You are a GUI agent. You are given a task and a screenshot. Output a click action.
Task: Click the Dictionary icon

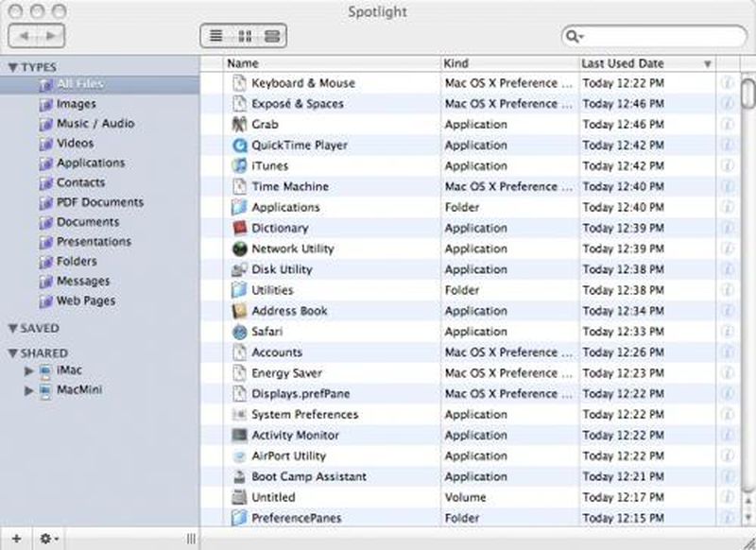pos(239,228)
